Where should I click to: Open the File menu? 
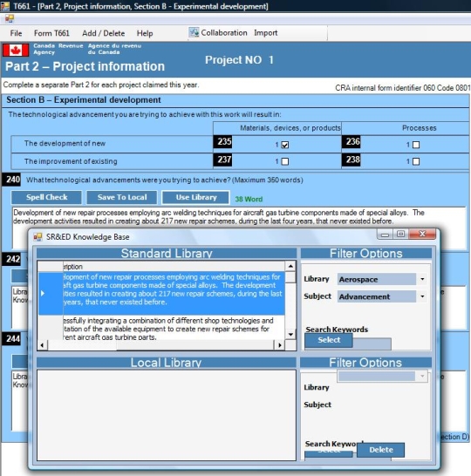(x=16, y=33)
